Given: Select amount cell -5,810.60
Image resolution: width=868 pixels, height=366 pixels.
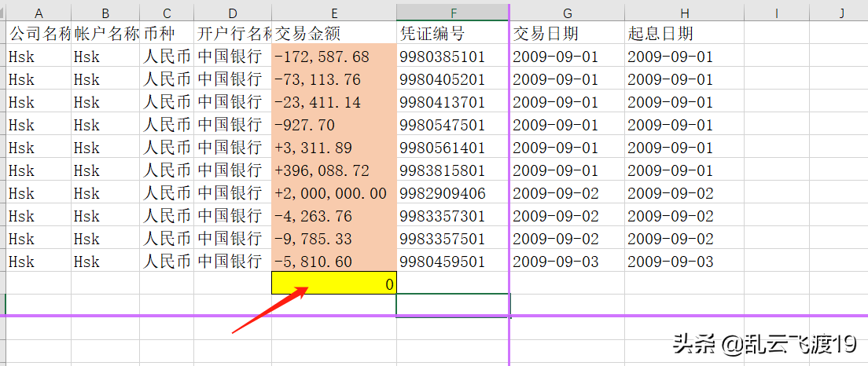Looking at the screenshot, I should (x=334, y=261).
